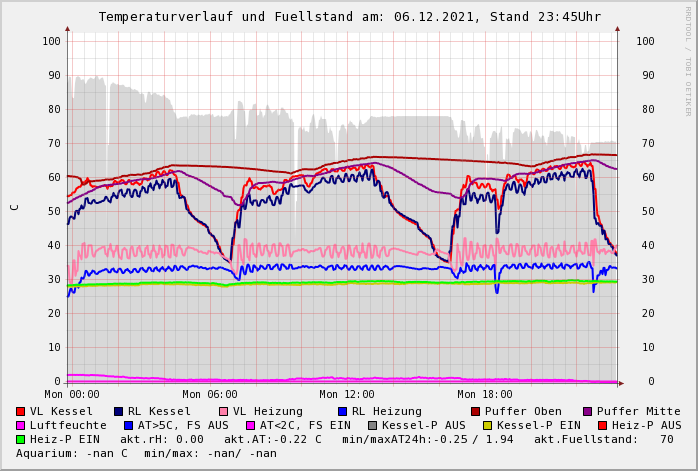Click the Aquarium reading line
Screen dimensions: 698x471
coord(146,453)
